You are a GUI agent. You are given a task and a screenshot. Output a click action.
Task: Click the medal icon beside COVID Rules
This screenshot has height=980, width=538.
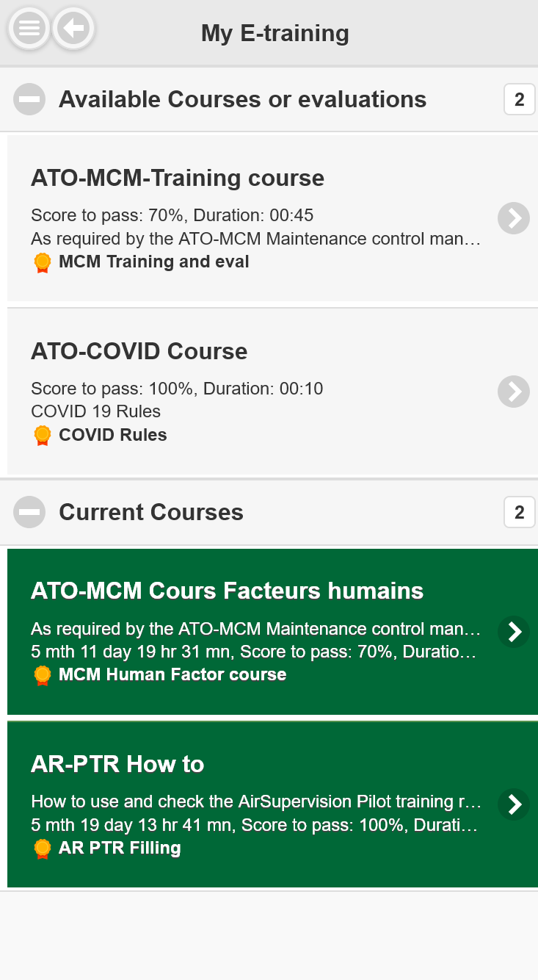43,436
